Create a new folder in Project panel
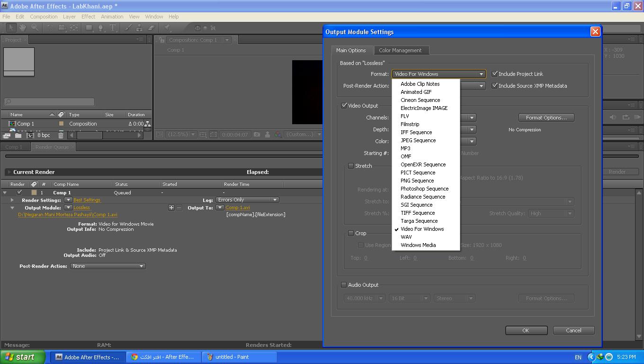 pyautogui.click(x=18, y=136)
